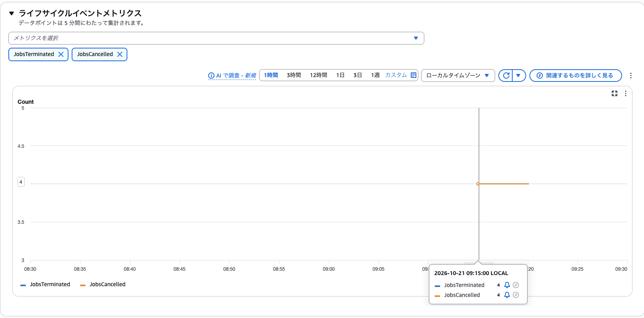Click the orange JobsCancelled data point

(x=478, y=184)
